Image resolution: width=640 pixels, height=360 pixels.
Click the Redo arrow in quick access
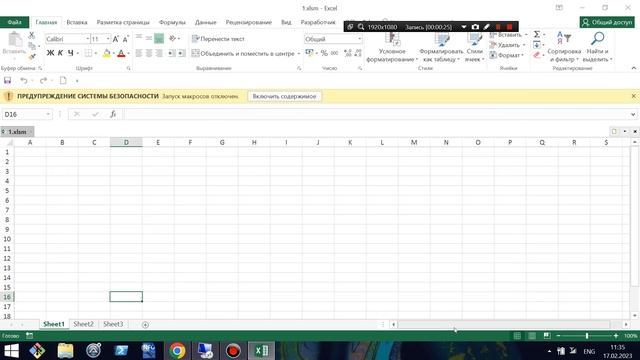[x=43, y=80]
